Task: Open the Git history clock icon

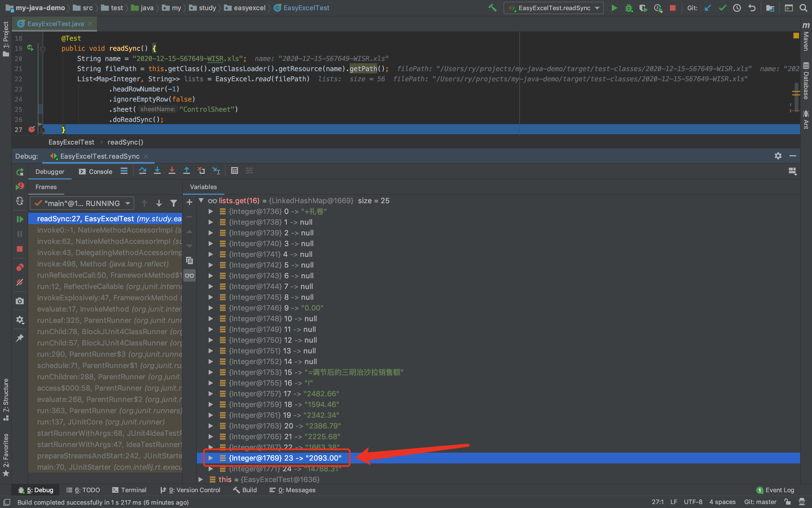Action: pos(737,8)
